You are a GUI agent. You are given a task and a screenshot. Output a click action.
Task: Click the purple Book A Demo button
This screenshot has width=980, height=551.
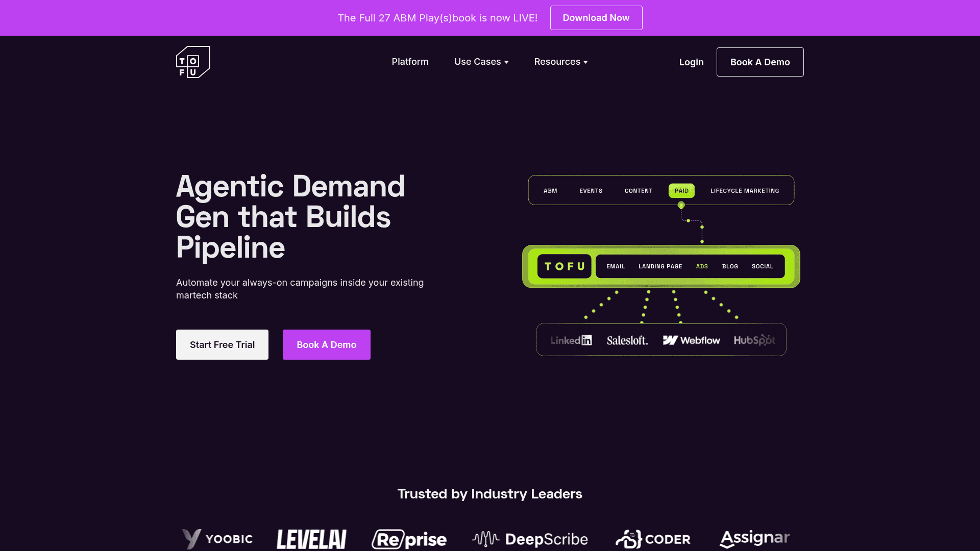pos(326,344)
